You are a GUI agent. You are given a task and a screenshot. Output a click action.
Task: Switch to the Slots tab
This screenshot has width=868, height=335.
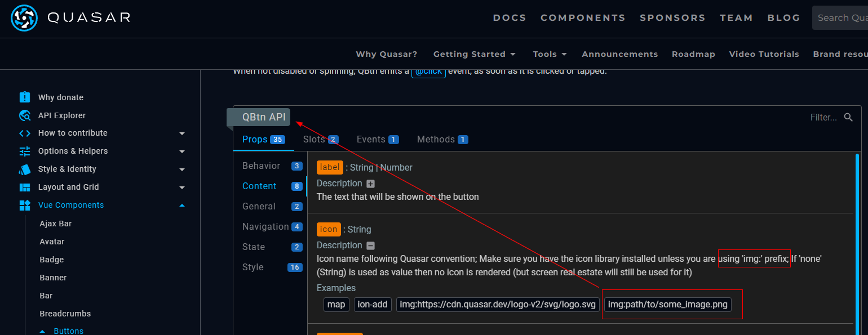tap(320, 139)
